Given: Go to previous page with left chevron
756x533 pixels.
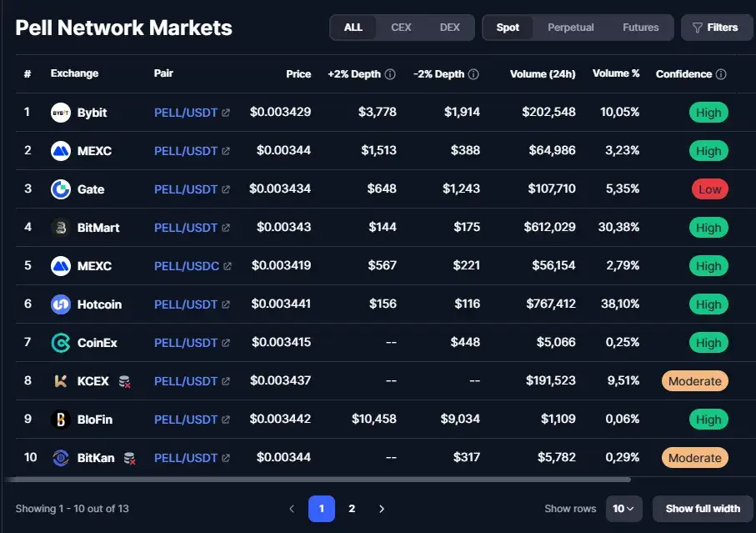Looking at the screenshot, I should click(x=292, y=509).
